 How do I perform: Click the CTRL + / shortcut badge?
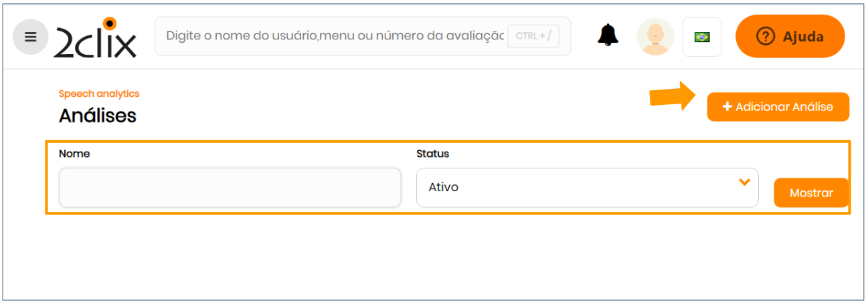[533, 36]
